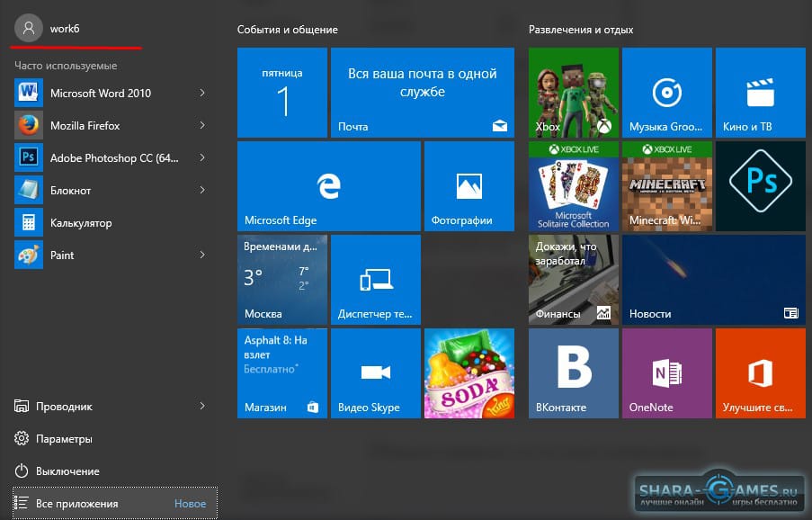Click the Часто используемые heading
This screenshot has width=812, height=520.
66,66
